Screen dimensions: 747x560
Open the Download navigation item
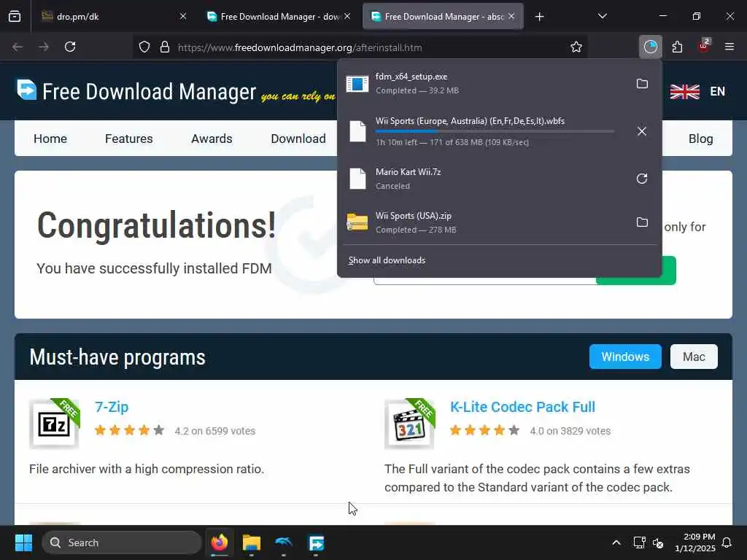298,139
